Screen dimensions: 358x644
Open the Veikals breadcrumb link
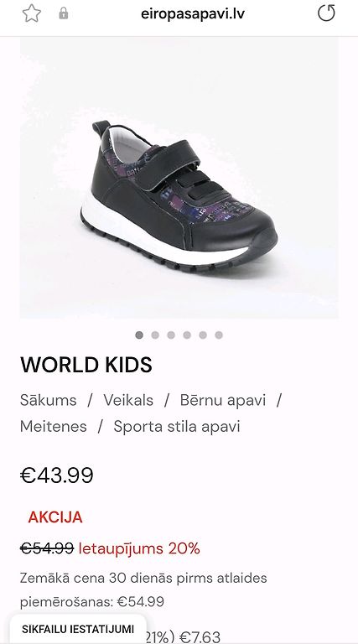128,400
